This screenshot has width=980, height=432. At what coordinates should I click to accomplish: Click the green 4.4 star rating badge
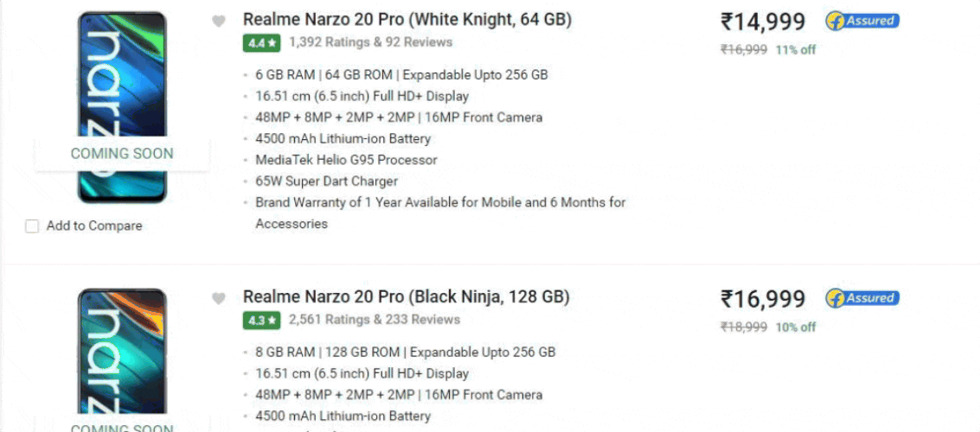click(x=261, y=42)
